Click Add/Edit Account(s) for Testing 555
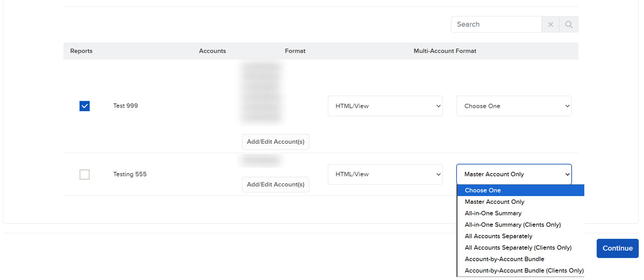The height and width of the screenshot is (280, 644). (275, 184)
